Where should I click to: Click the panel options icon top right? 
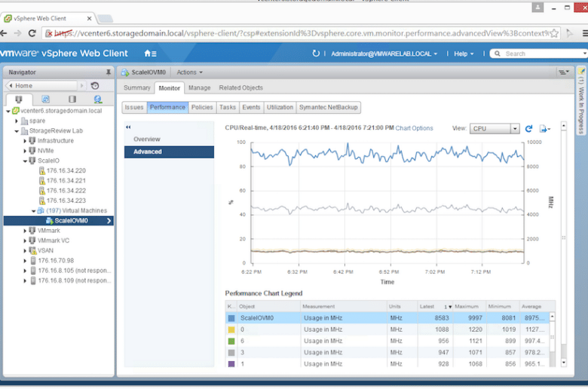coord(564,72)
